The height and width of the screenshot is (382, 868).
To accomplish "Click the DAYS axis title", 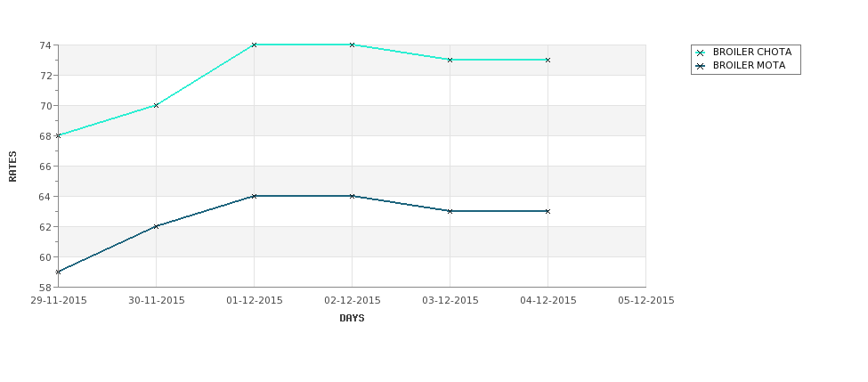I will [x=352, y=319].
